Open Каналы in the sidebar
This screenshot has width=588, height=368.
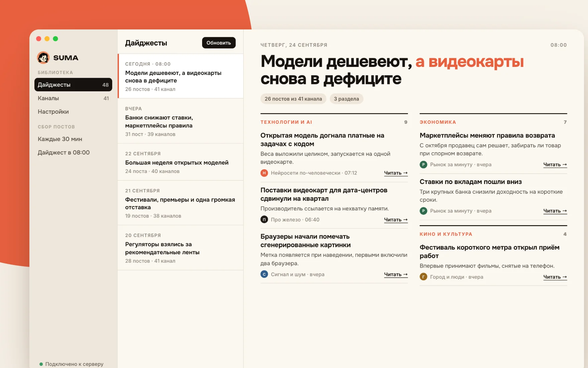click(73, 98)
